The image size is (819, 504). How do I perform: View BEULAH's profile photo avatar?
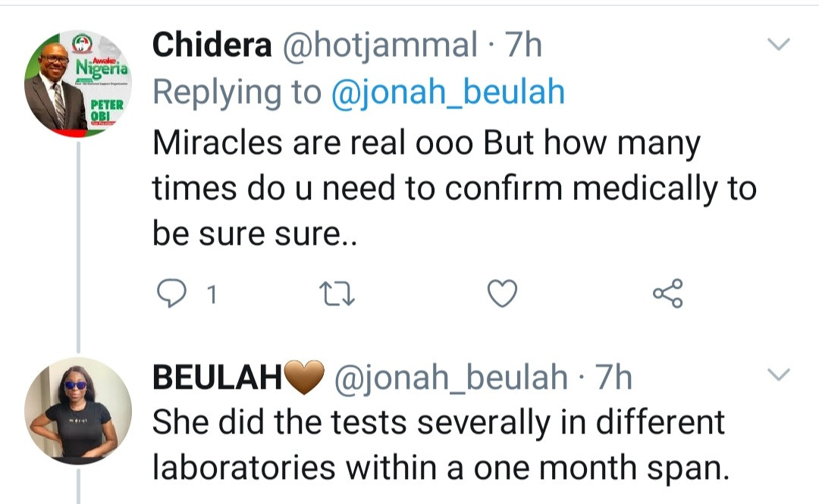click(x=77, y=411)
